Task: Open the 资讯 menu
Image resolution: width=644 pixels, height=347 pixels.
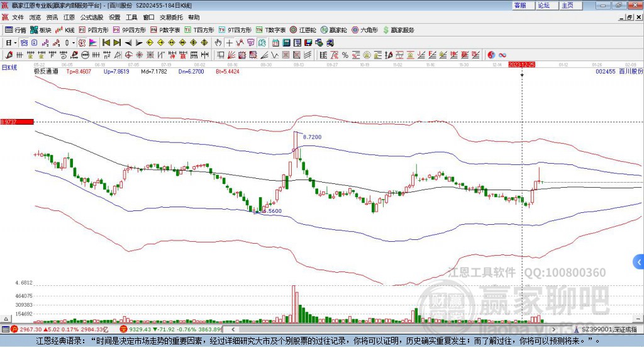Action: (x=52, y=17)
